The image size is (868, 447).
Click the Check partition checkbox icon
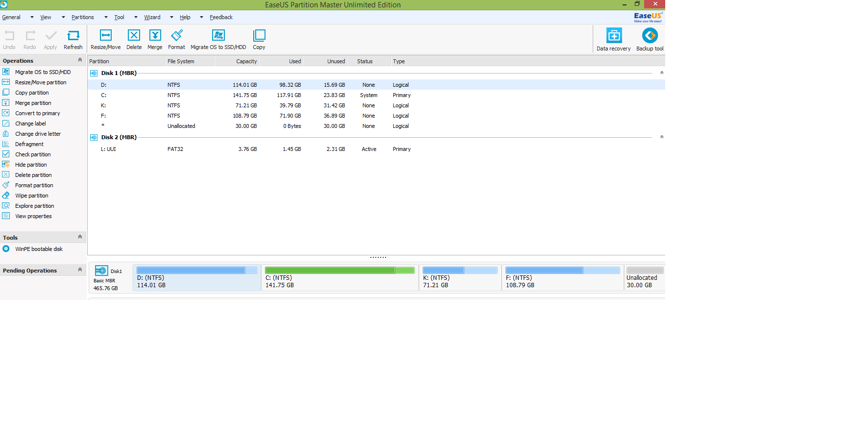tap(6, 154)
